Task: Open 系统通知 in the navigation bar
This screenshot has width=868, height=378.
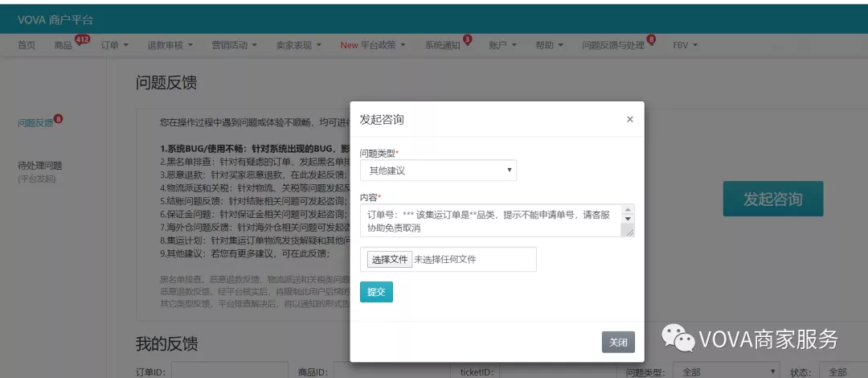Action: click(x=442, y=46)
